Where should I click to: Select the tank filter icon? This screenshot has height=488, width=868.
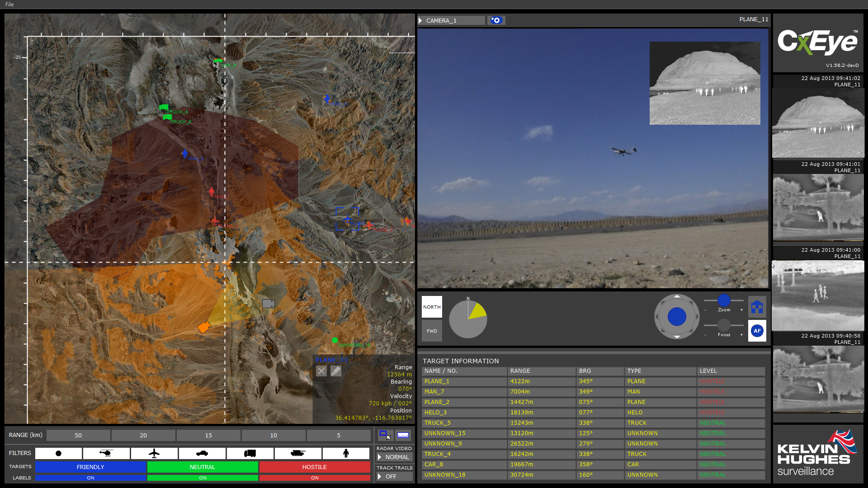(x=298, y=453)
